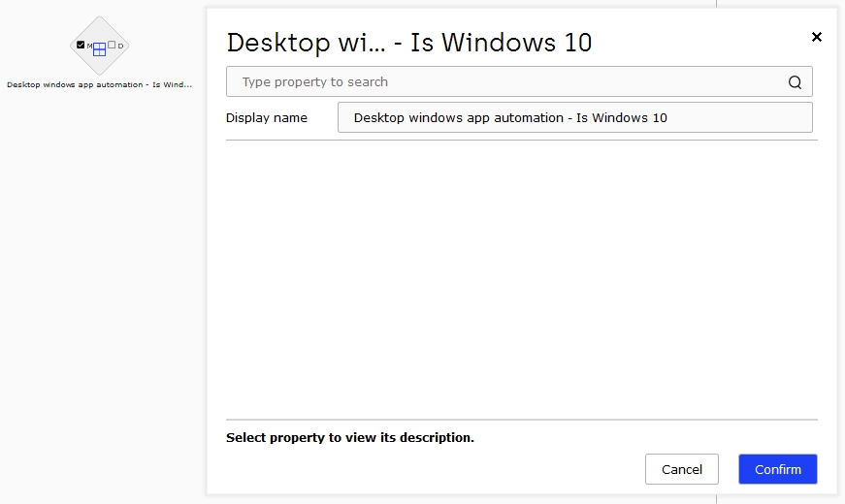Cancel the properties dialog
This screenshot has width=845, height=504.
click(682, 469)
